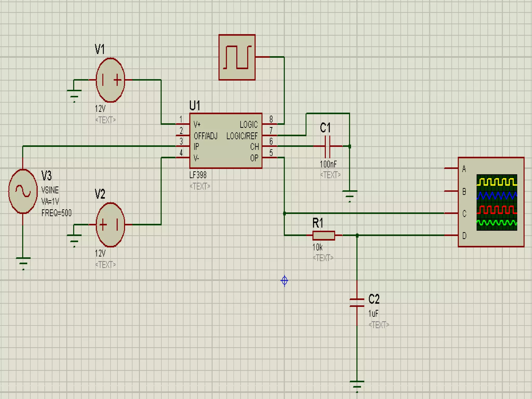Click the ground symbol below V3

point(23,262)
